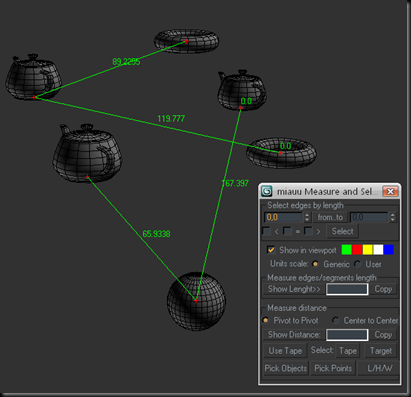Adjust the right edge length spinner arrows
411x397 pixels.
(x=393, y=217)
